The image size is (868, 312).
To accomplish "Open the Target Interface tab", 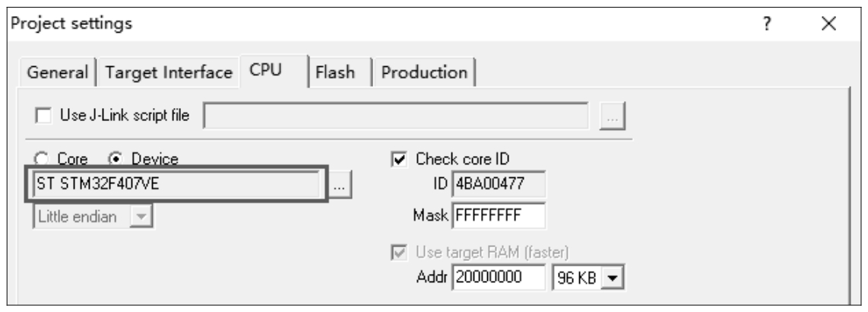I will click(169, 73).
